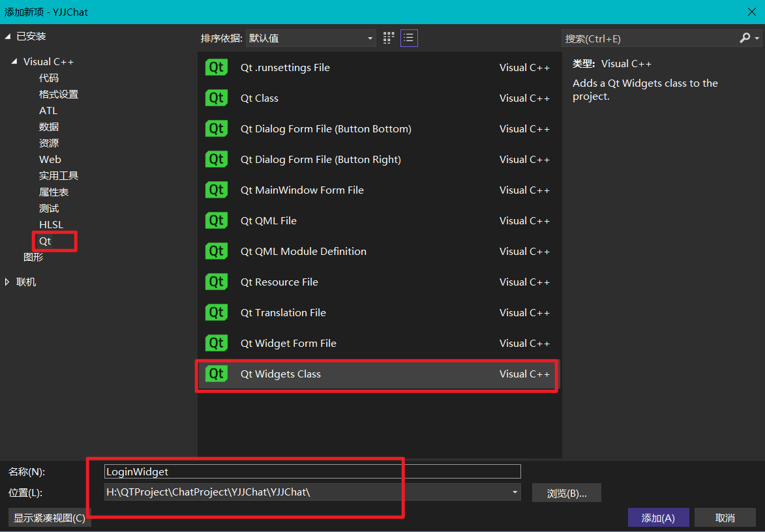
Task: Select the Web category
Action: point(50,160)
